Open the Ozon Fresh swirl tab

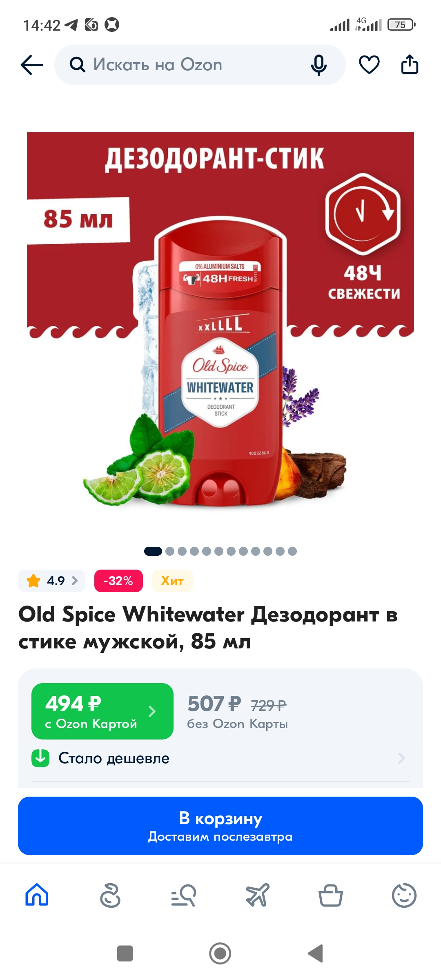pos(110,895)
